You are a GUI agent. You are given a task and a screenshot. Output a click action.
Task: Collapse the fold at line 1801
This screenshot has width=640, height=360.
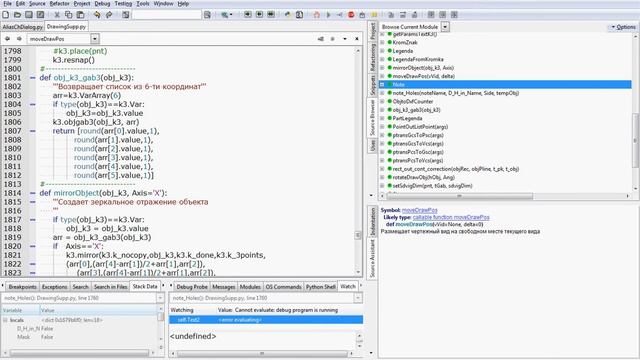[33, 78]
